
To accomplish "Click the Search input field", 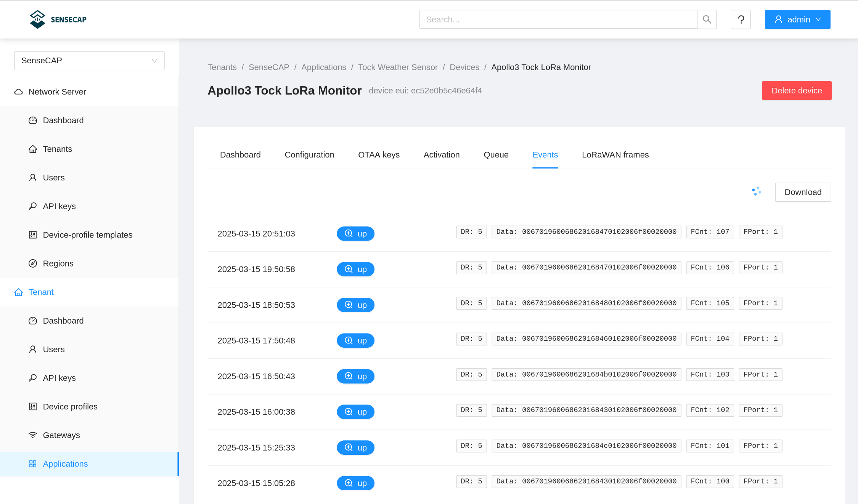I will pos(558,19).
